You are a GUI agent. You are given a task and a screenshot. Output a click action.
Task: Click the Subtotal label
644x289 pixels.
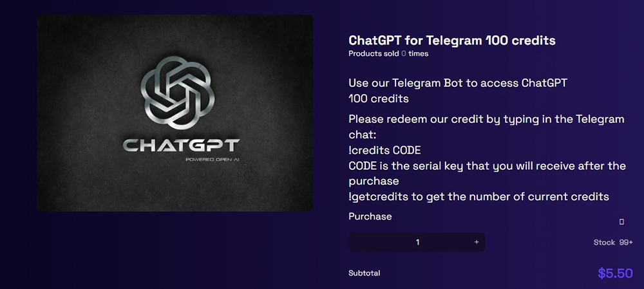pos(365,273)
